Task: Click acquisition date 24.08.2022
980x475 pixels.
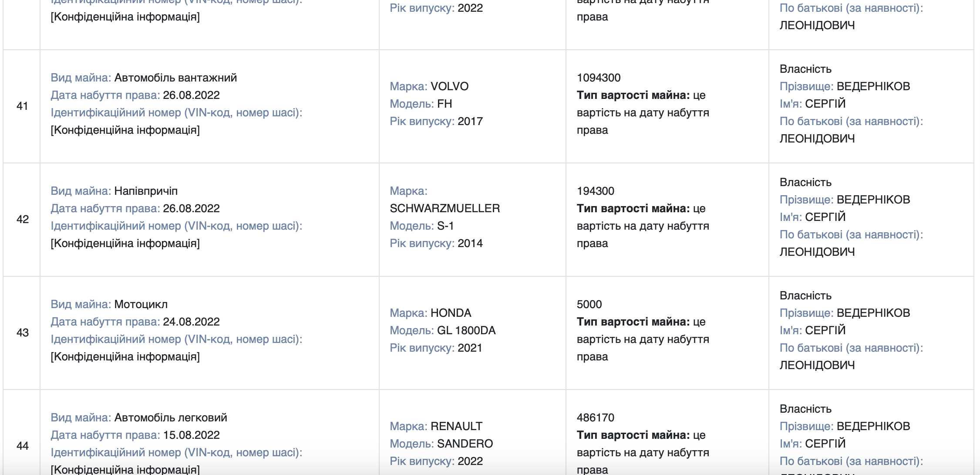Action: point(191,322)
